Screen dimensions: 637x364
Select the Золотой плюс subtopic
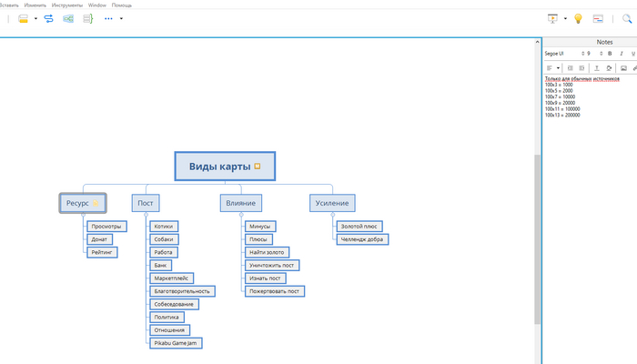[359, 227]
